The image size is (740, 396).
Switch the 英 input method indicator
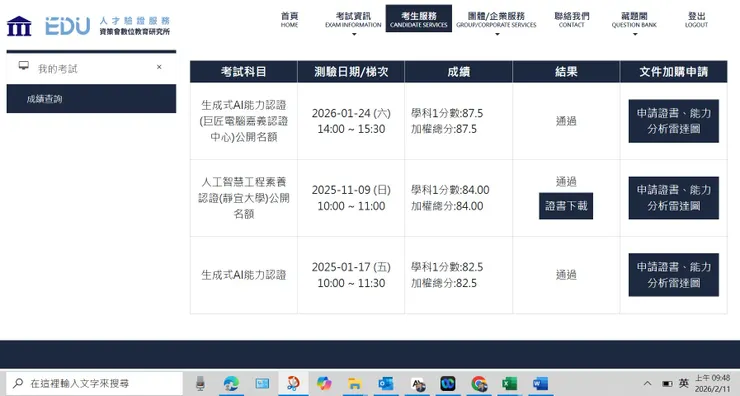click(683, 383)
